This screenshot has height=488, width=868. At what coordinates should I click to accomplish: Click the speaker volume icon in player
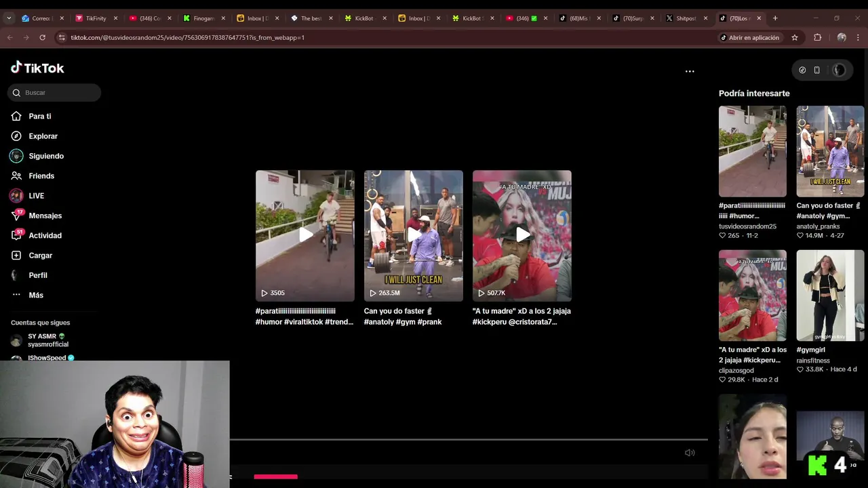(x=690, y=453)
